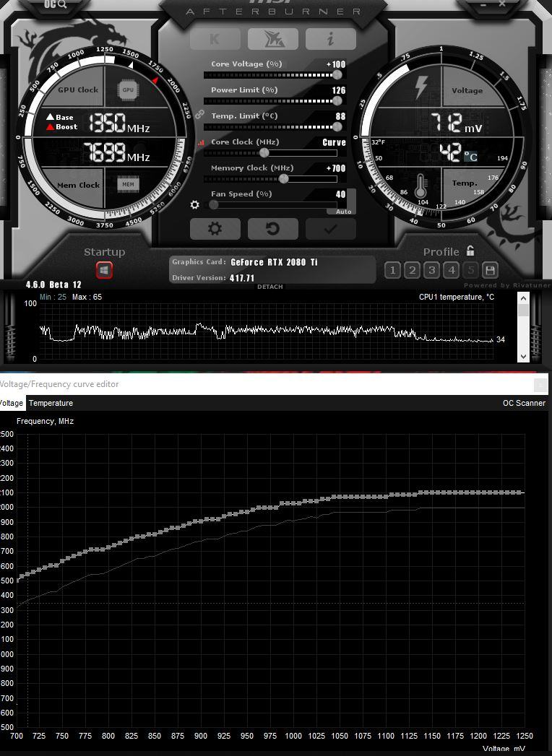Click the lightning bolt voltage icon

click(x=421, y=88)
